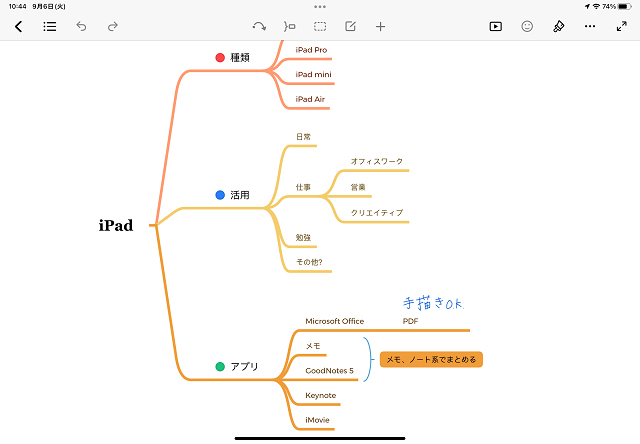Select the 仕事 subtopic
Screen dimensions: 640x444
303,187
